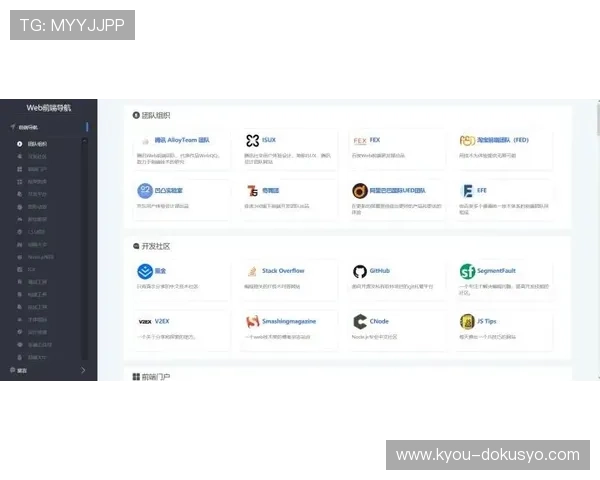Click the Stack Overflow logo icon
This screenshot has width=600, height=480.
coord(252,271)
